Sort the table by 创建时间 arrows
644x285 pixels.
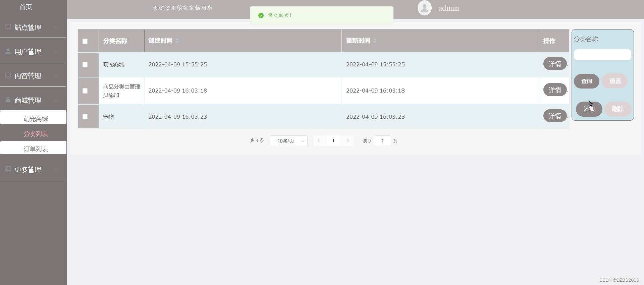pyautogui.click(x=177, y=41)
